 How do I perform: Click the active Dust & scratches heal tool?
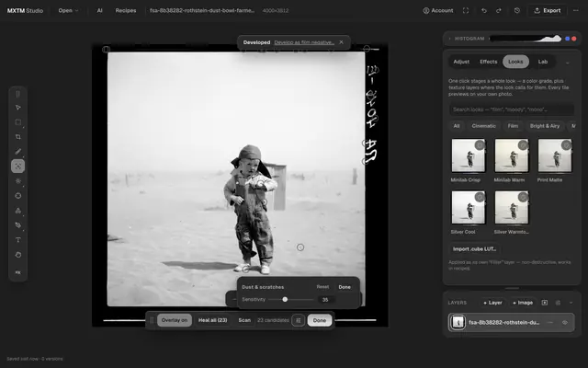(x=18, y=166)
